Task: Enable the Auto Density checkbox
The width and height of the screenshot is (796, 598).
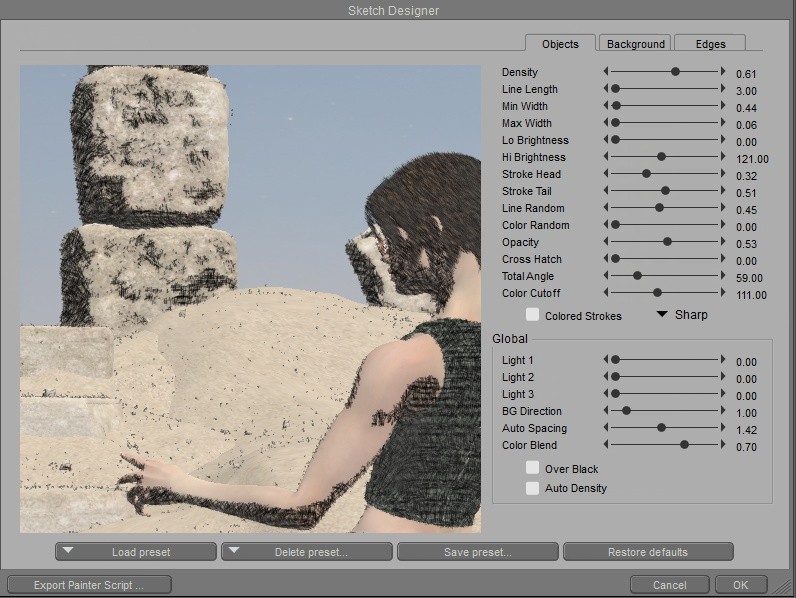Action: coord(533,488)
